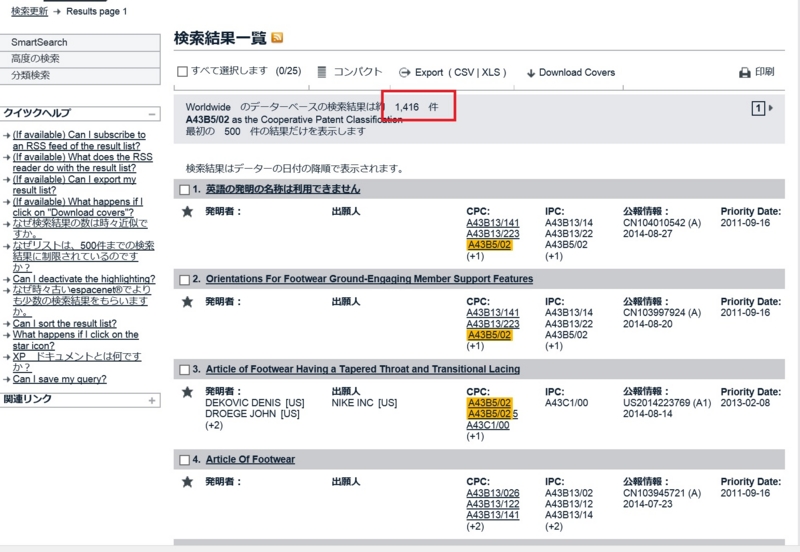Click CPC A43B13/026 in result 4
The height and width of the screenshot is (552, 800).
pos(493,493)
